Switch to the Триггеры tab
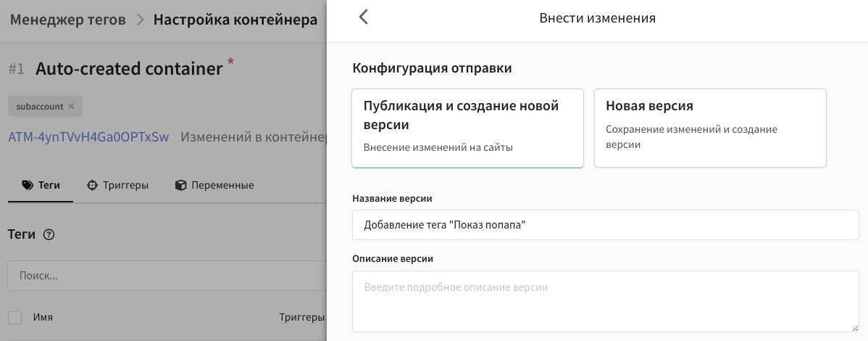868x341 pixels. coord(118,185)
